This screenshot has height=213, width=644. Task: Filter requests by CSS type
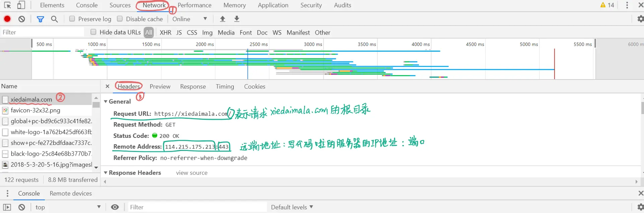click(192, 33)
